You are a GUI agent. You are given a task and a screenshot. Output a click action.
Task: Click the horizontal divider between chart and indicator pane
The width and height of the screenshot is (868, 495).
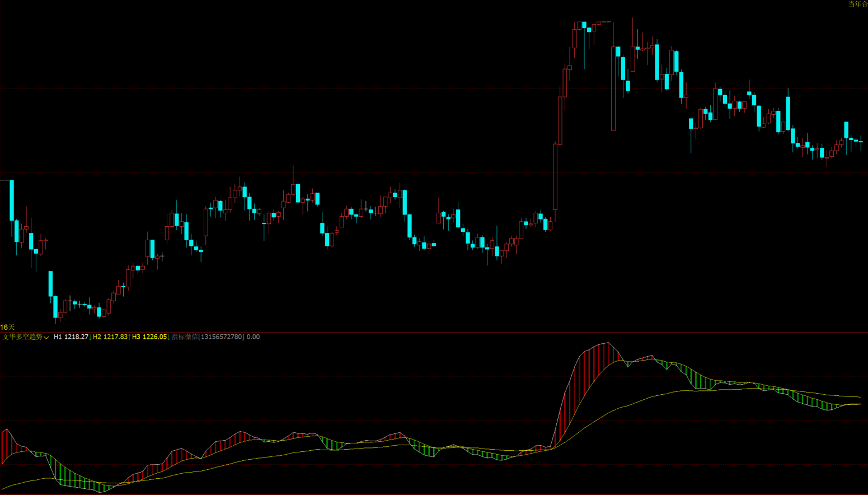click(434, 332)
